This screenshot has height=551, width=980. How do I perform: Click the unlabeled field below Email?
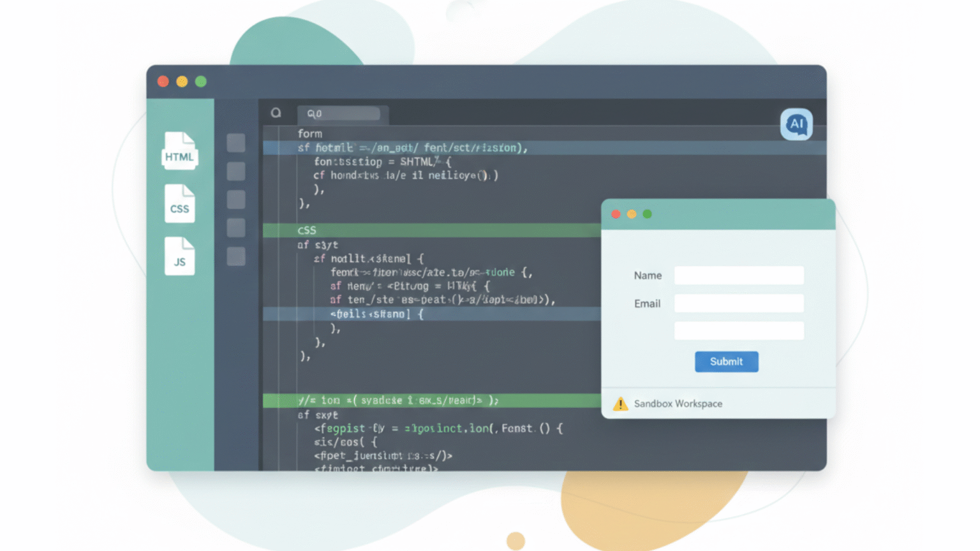pyautogui.click(x=739, y=330)
